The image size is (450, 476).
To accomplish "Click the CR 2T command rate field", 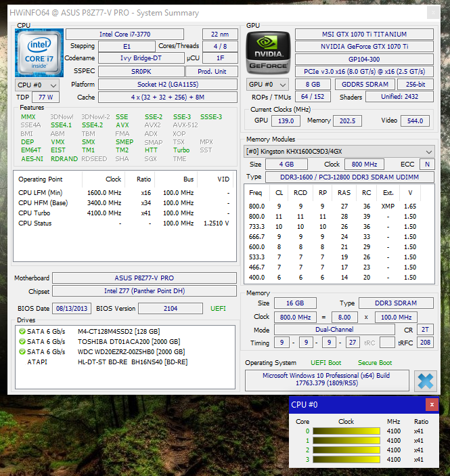I will [425, 330].
